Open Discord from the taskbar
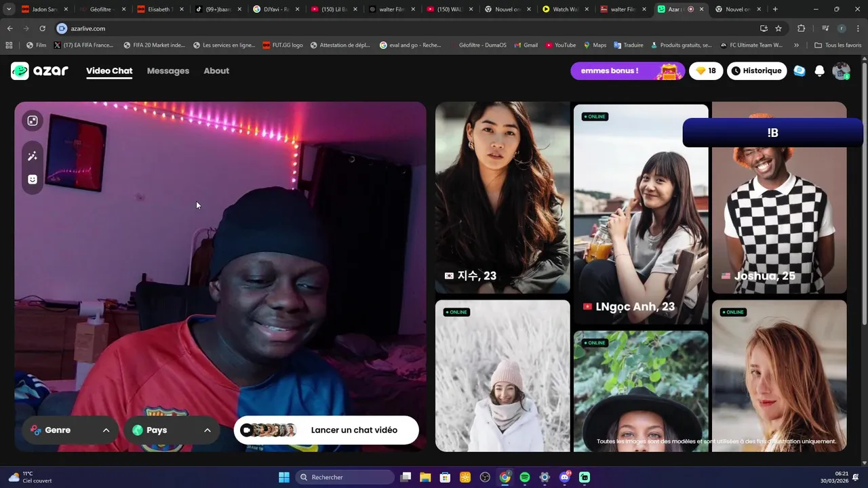 pos(564,477)
